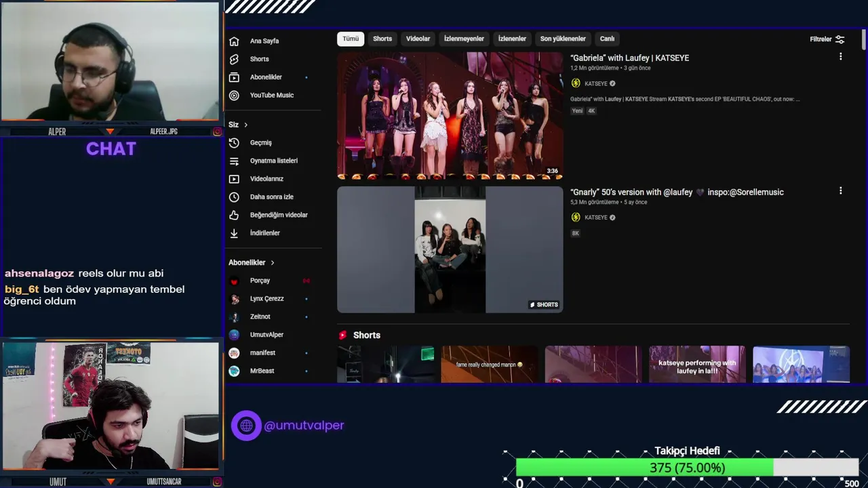
Task: Click KATSEYE channel avatar under Gabriela video
Action: tap(576, 83)
